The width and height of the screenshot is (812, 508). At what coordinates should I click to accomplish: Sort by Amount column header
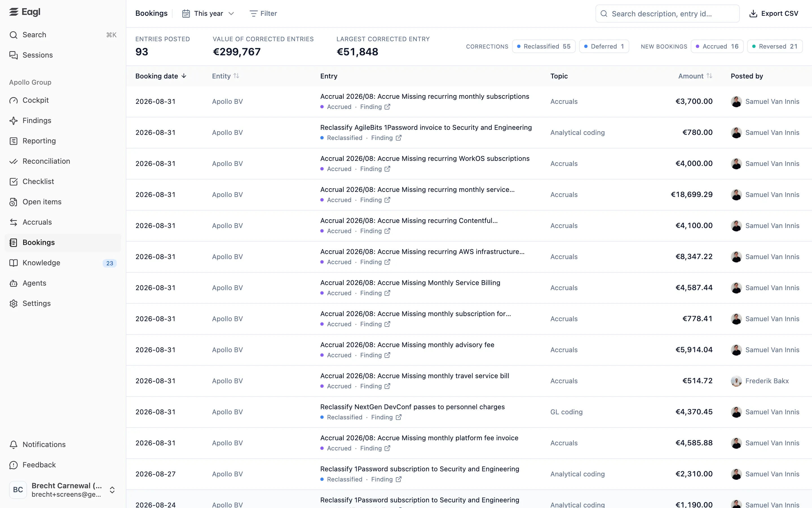pyautogui.click(x=695, y=76)
